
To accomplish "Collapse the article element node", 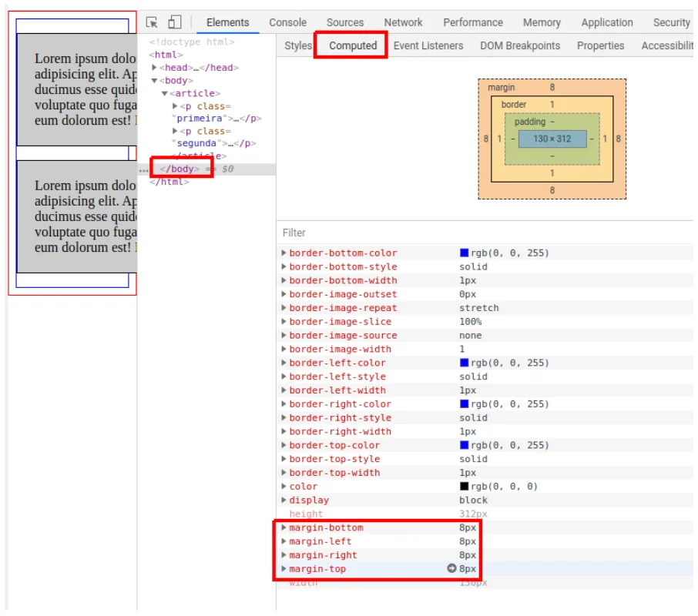I will point(165,93).
